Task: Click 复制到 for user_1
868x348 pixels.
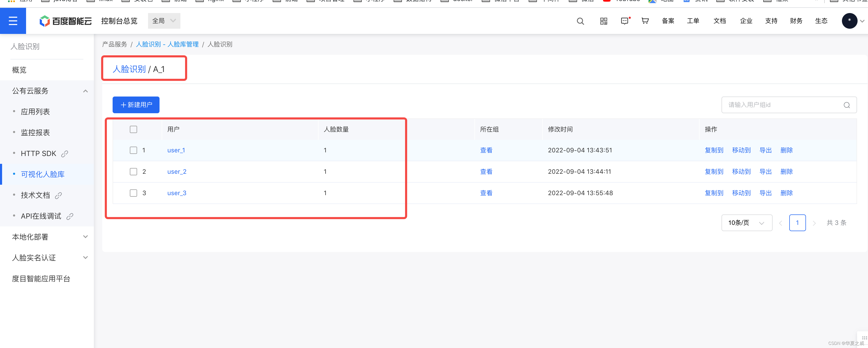Action: tap(714, 151)
